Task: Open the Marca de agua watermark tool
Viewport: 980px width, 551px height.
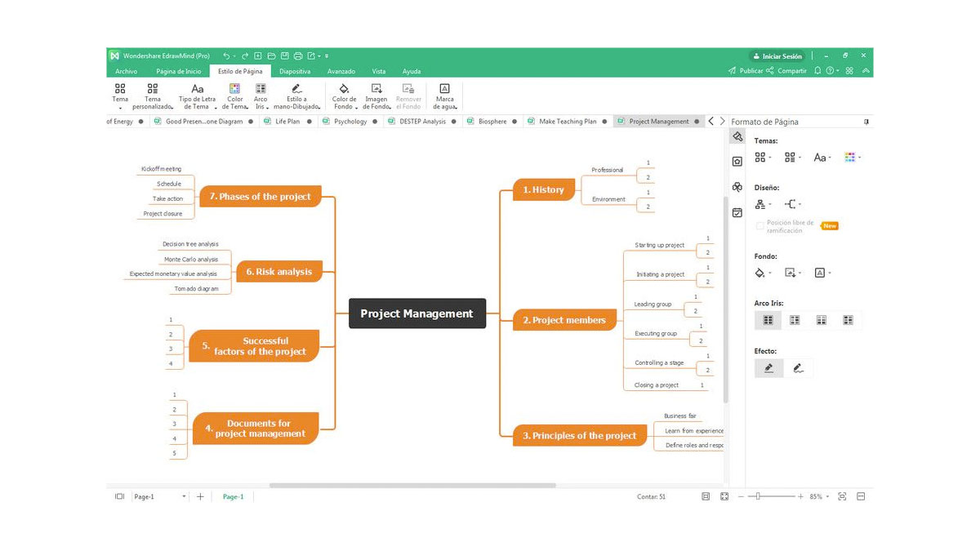Action: point(444,95)
